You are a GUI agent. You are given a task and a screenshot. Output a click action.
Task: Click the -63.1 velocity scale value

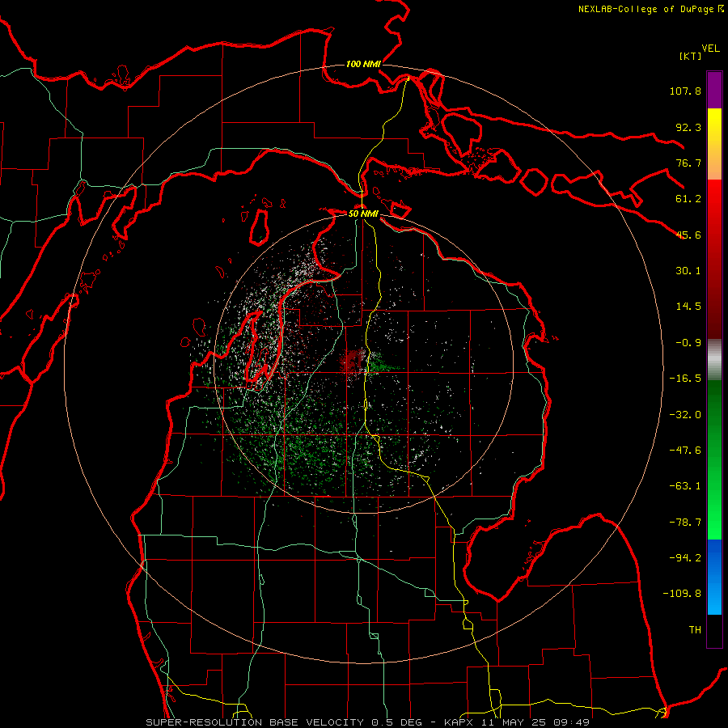[x=685, y=486]
